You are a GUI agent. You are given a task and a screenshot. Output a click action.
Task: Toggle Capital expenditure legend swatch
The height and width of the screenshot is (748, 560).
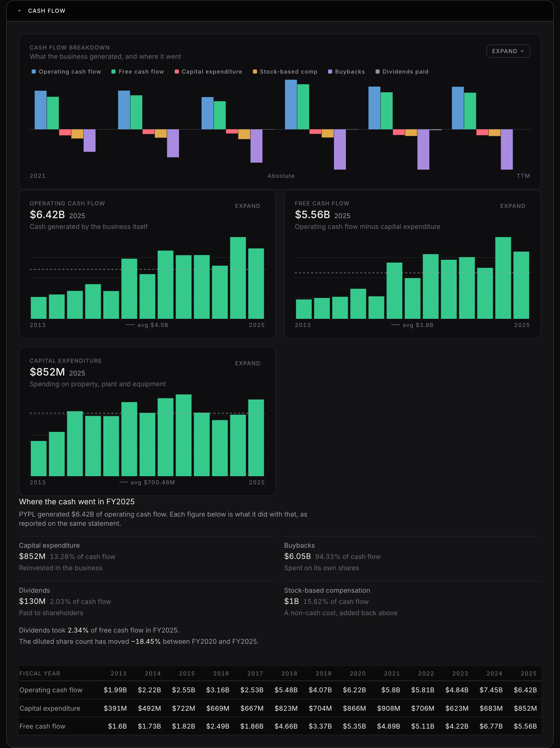pos(177,72)
